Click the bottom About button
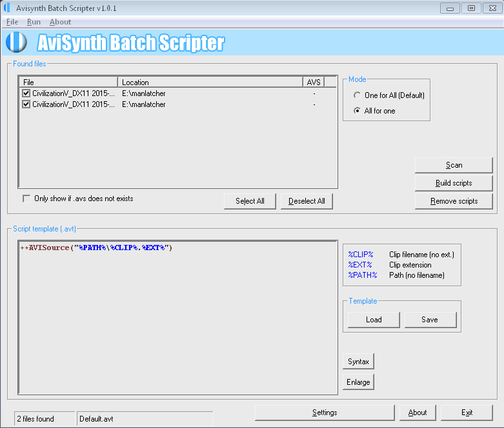The height and width of the screenshot is (428, 504). (x=418, y=413)
